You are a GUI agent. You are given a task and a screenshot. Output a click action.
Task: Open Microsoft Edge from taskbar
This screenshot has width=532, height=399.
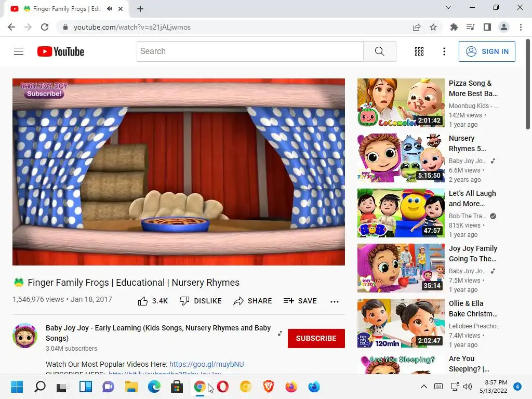point(154,387)
